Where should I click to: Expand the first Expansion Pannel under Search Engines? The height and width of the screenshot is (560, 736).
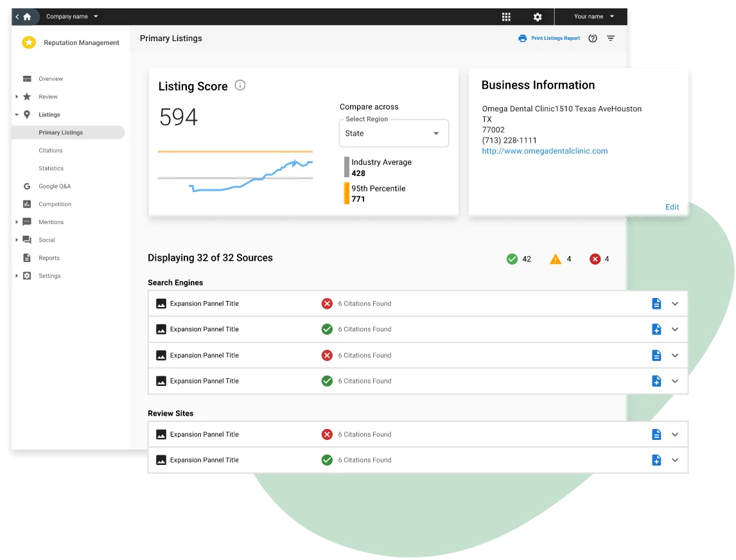point(675,303)
